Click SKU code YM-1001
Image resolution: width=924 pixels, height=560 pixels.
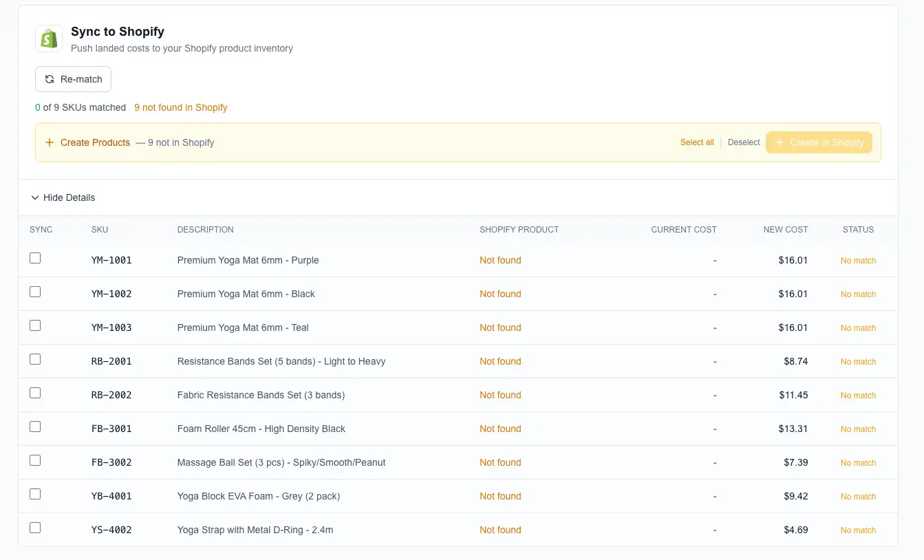coord(111,261)
